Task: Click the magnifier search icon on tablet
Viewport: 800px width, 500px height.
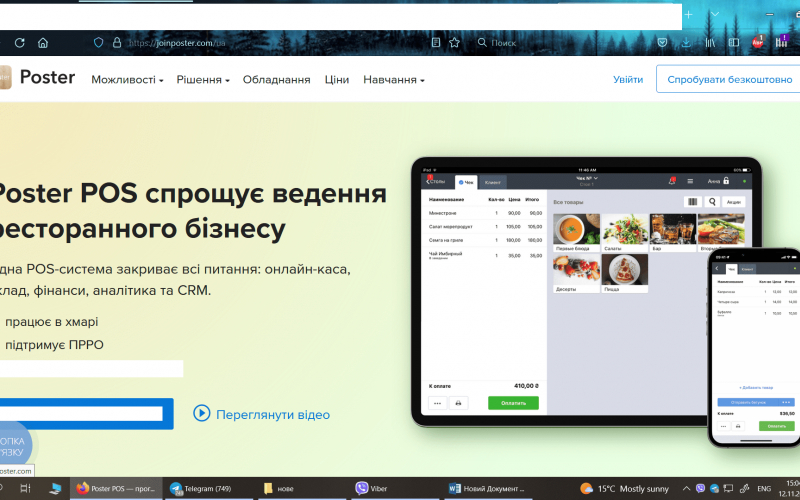Action: [x=712, y=202]
